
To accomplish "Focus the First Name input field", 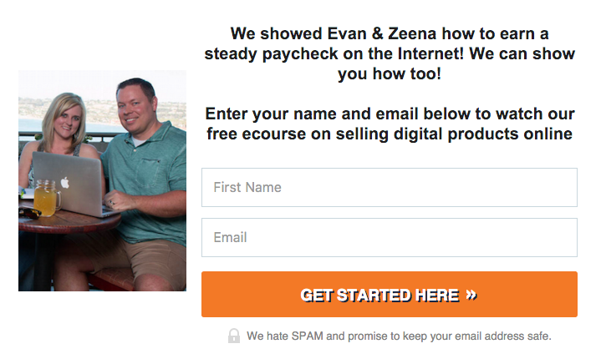I will (390, 188).
